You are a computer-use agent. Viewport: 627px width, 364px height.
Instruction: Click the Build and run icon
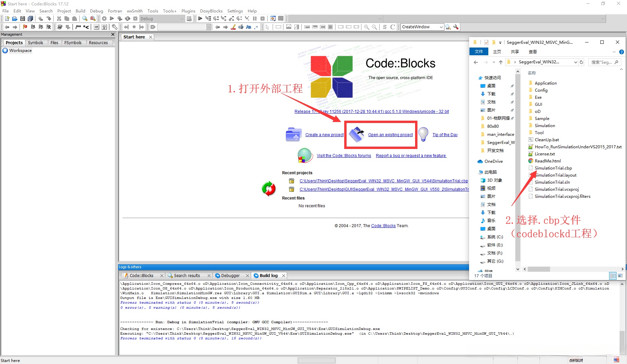click(x=120, y=19)
